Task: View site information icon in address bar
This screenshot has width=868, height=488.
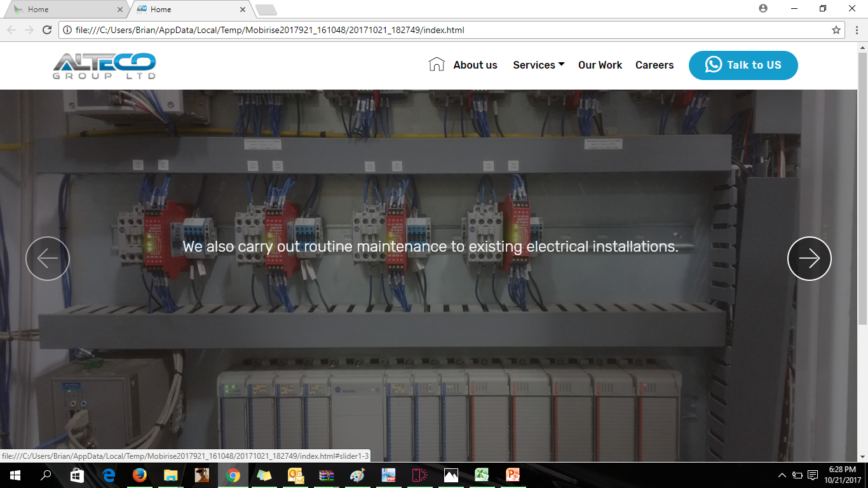Action: pos(68,30)
